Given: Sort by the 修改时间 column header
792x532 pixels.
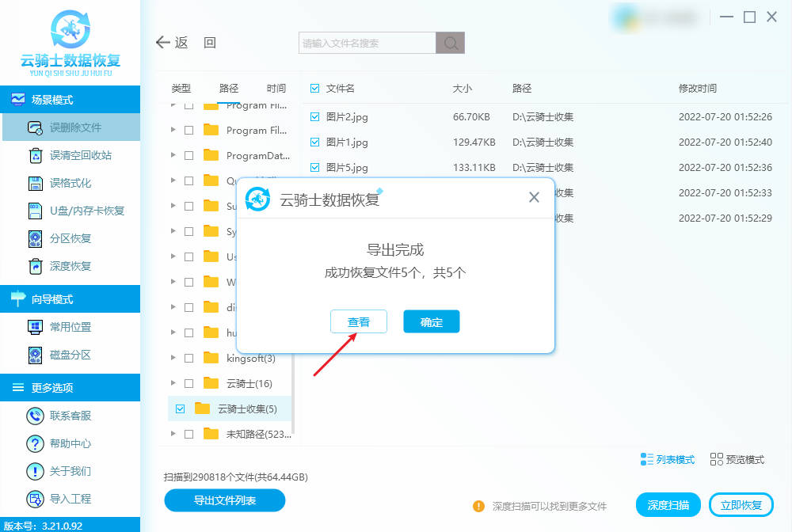Looking at the screenshot, I should 698,89.
